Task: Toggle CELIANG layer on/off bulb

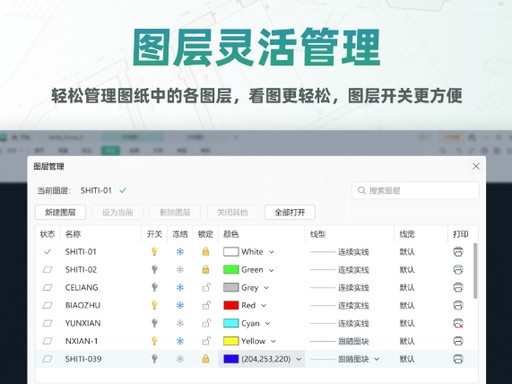Action: 154,287
